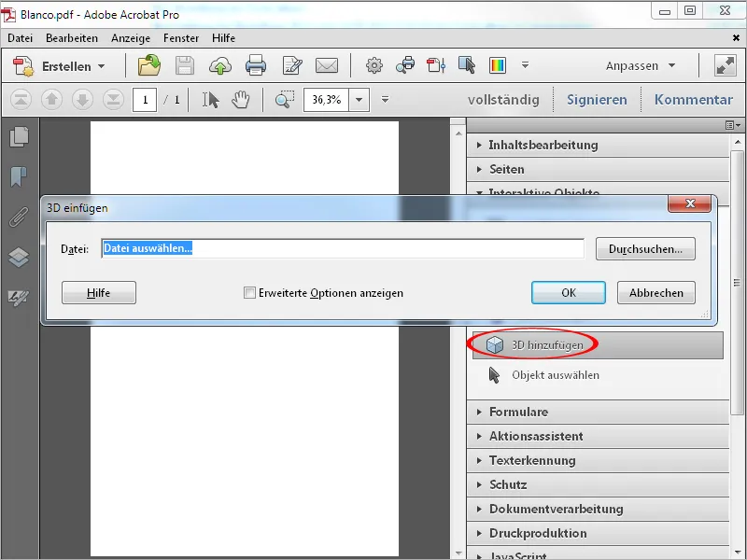This screenshot has width=747, height=560.
Task: Enable Erweiterte Optionen anzeigen checkbox
Action: [x=249, y=292]
